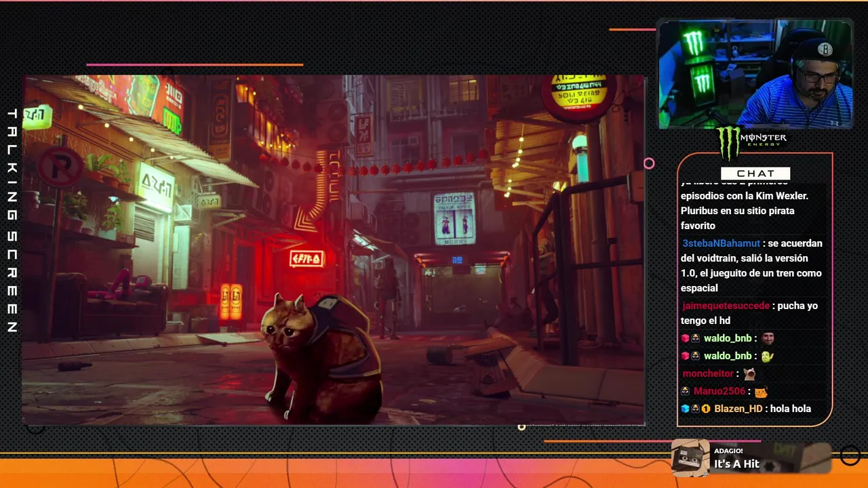The image size is (868, 488).
Task: Open 3stebaNBahamut's chat username
Action: tap(721, 243)
